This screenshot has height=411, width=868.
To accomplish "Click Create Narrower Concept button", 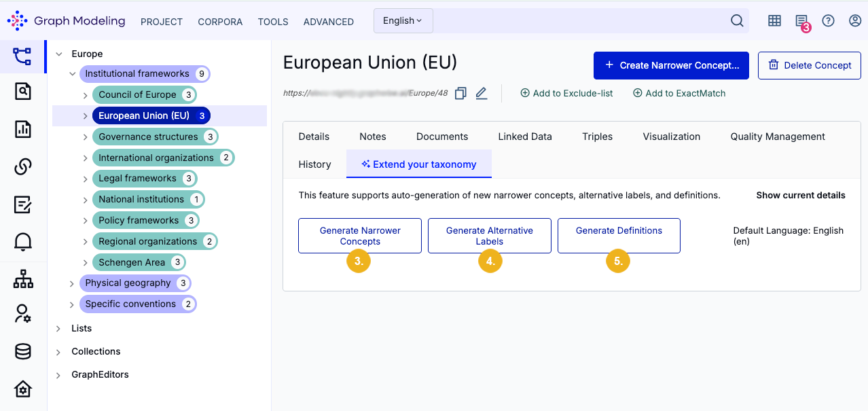I will tap(671, 65).
